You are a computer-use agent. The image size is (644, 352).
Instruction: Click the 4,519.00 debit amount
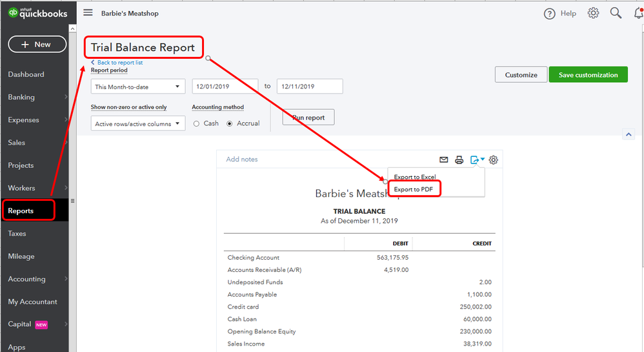point(396,270)
